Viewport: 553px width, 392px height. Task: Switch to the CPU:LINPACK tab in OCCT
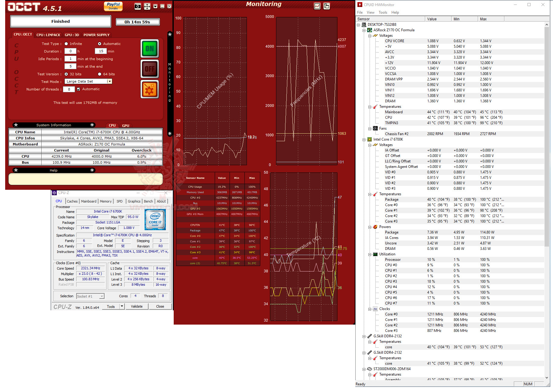(x=49, y=35)
